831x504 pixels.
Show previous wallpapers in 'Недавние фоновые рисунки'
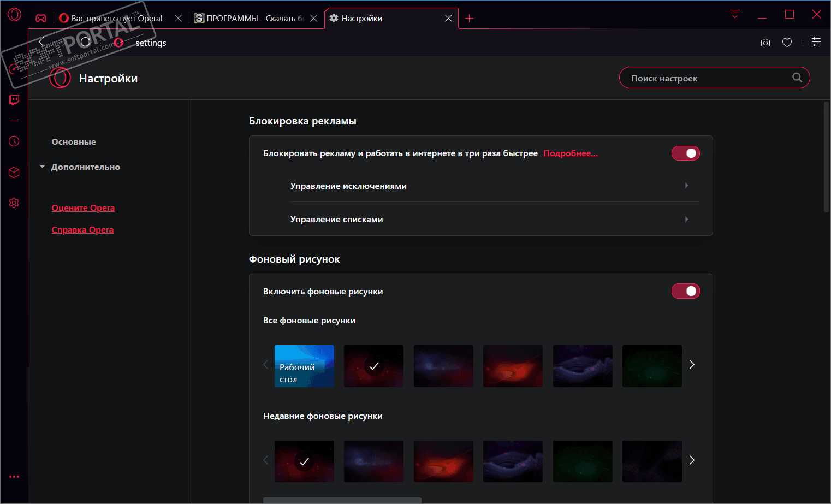coord(266,460)
